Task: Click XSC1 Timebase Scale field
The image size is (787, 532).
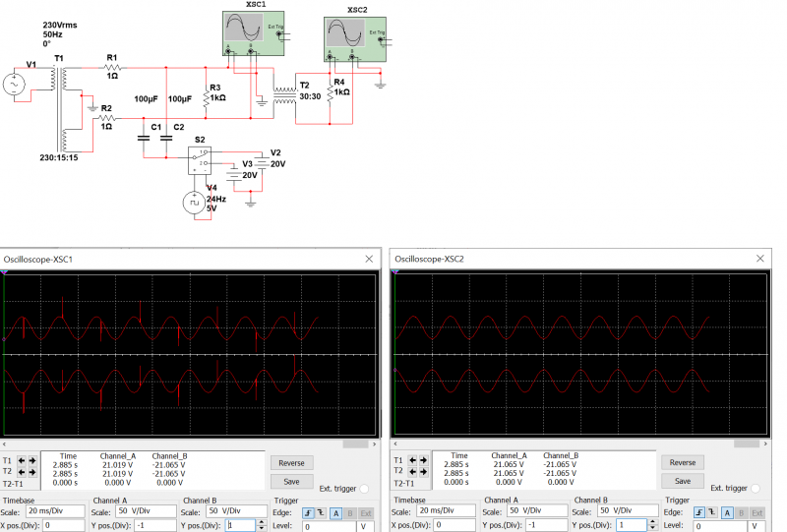Action: click(x=58, y=511)
